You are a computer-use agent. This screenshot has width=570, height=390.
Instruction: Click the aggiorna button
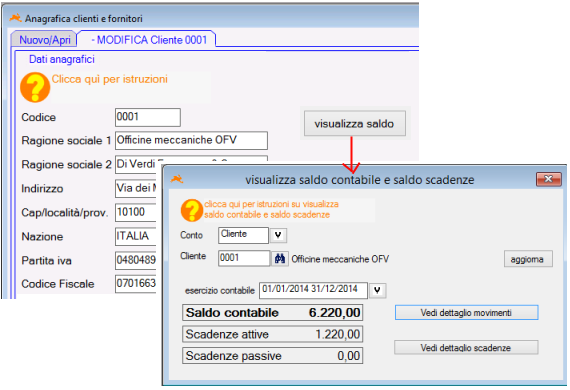pyautogui.click(x=528, y=259)
